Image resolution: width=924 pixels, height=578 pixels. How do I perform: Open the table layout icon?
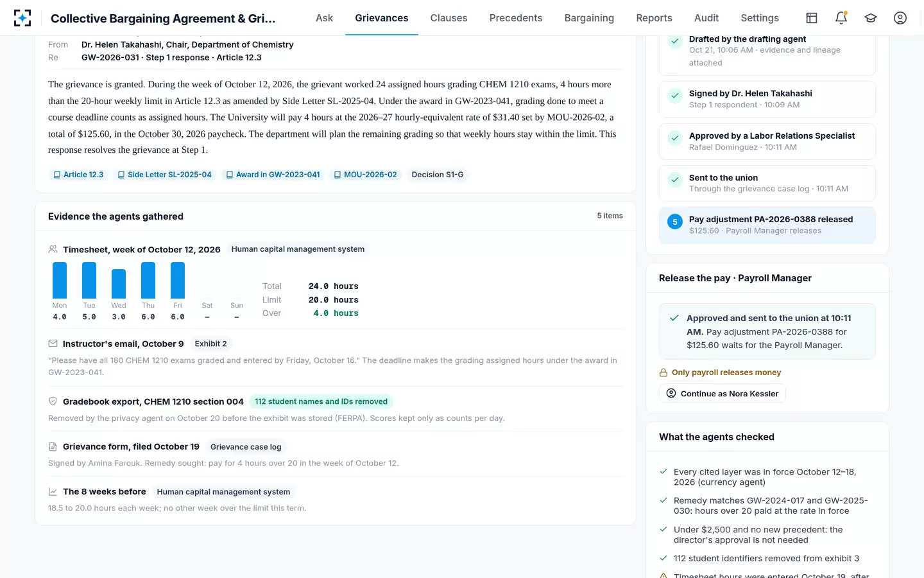(812, 18)
